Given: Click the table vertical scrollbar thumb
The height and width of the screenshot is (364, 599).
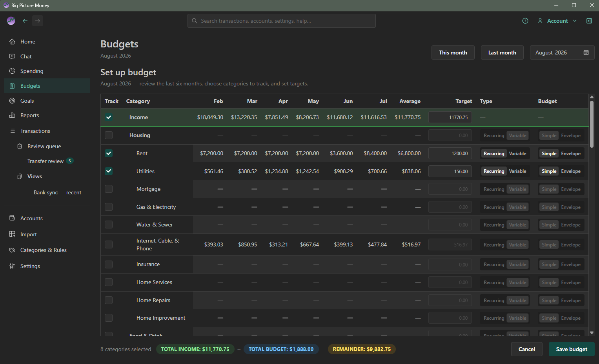Looking at the screenshot, I should click(592, 124).
